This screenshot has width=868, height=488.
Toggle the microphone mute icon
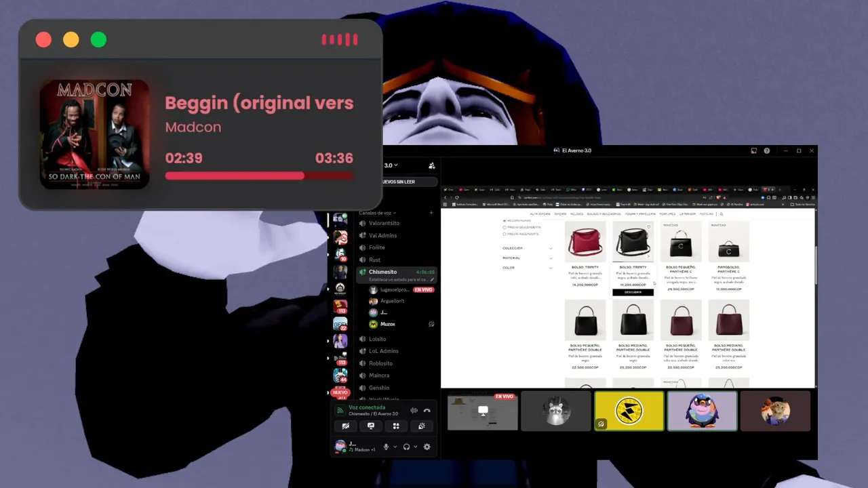(x=386, y=447)
